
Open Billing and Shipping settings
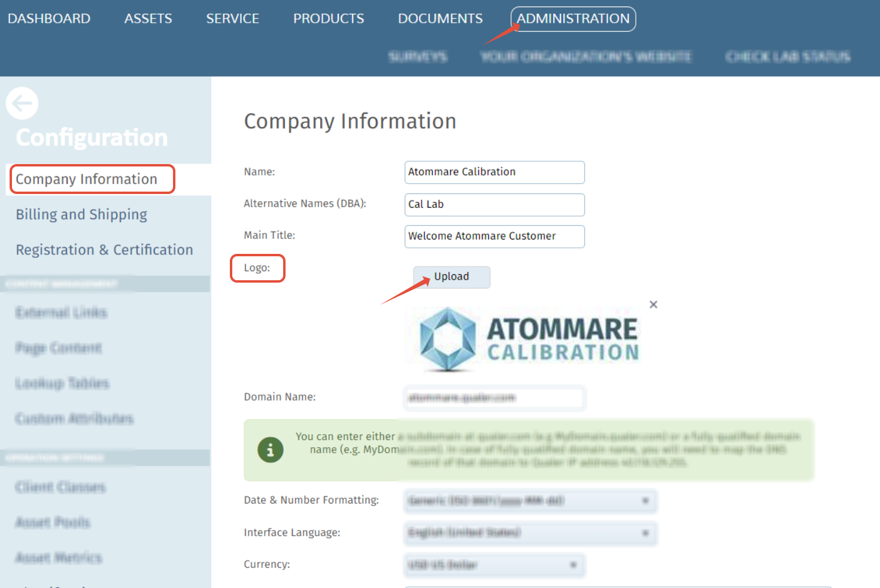point(81,214)
